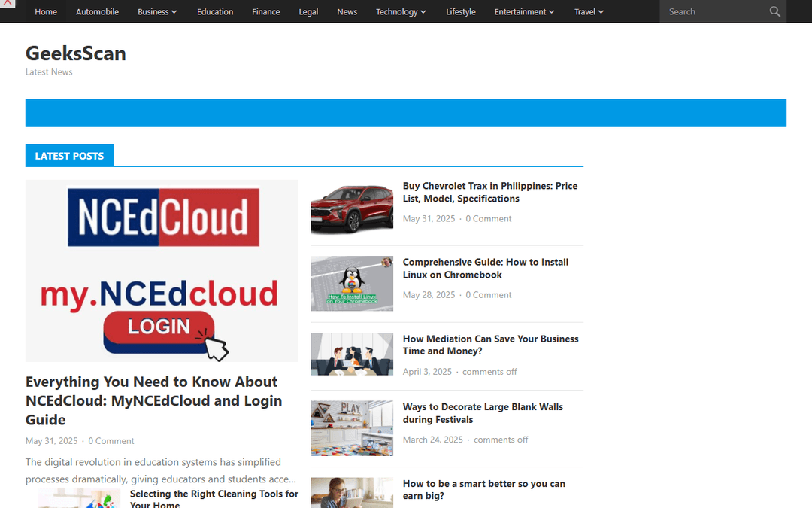Screen dimensions: 812x508
Task: Open the Linux penguin Chromebook thumbnail
Action: (352, 283)
